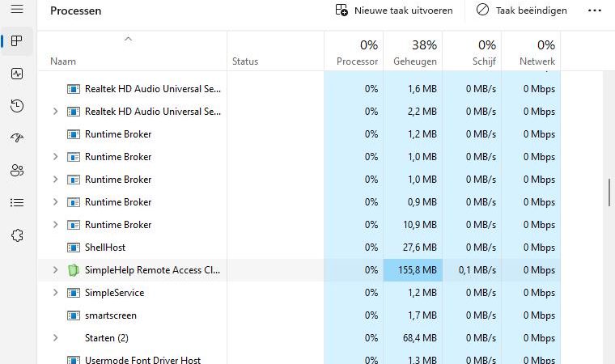Expand the Runtime Broker using 10,9 MB

coord(55,225)
